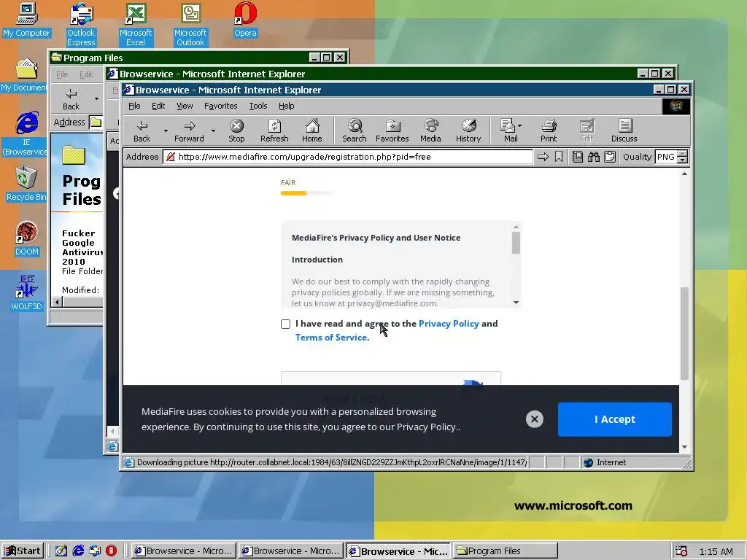Open the Microsoft Outlook desktop shortcut

point(190,24)
